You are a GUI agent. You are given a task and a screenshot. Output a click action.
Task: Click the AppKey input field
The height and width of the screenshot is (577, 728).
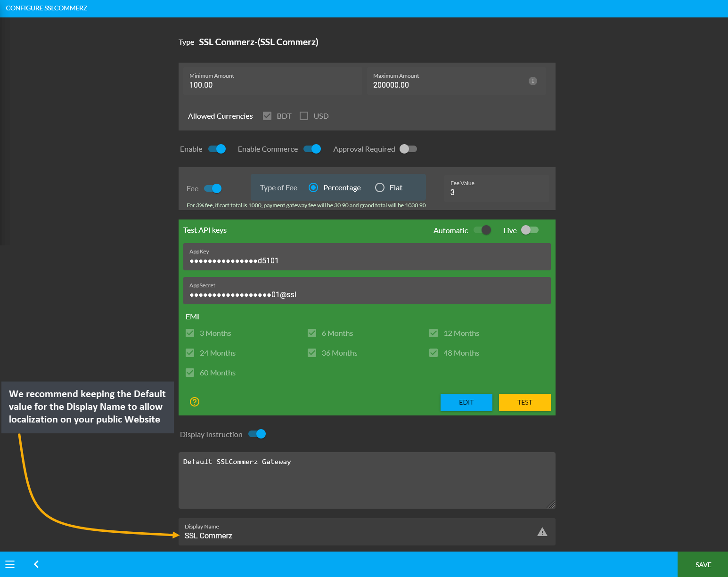[367, 257]
